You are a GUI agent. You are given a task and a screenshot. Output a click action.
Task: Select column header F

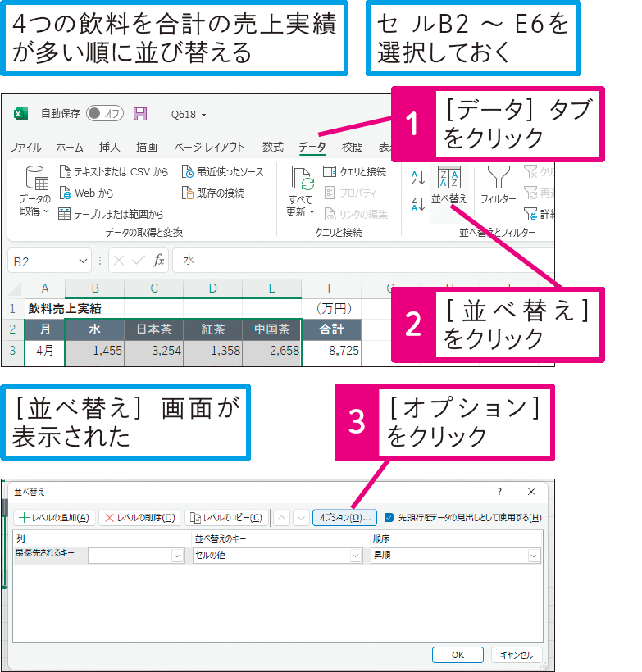(330, 288)
